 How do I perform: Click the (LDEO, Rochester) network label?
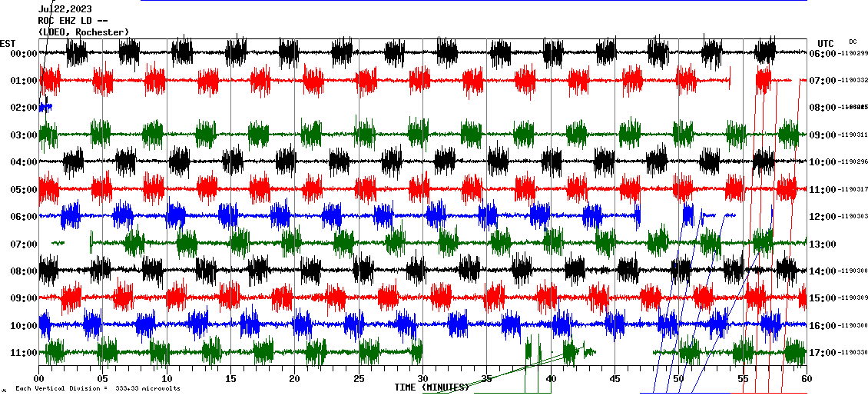(84, 32)
